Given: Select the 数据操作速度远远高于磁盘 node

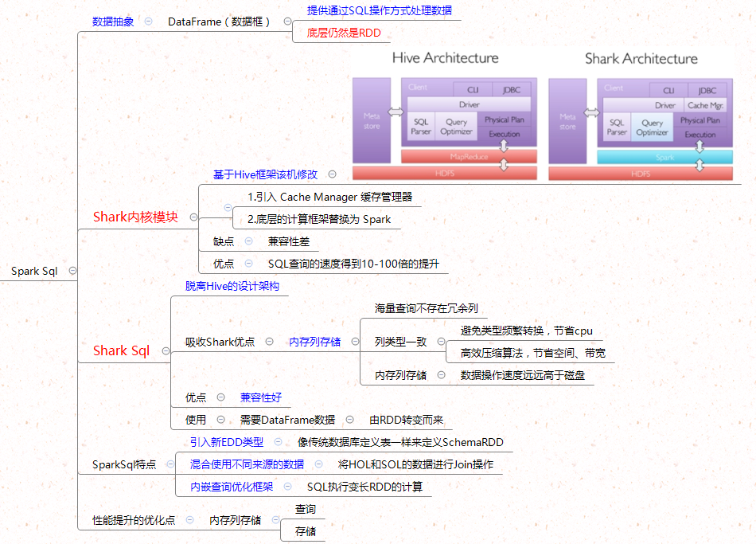Looking at the screenshot, I should click(523, 375).
